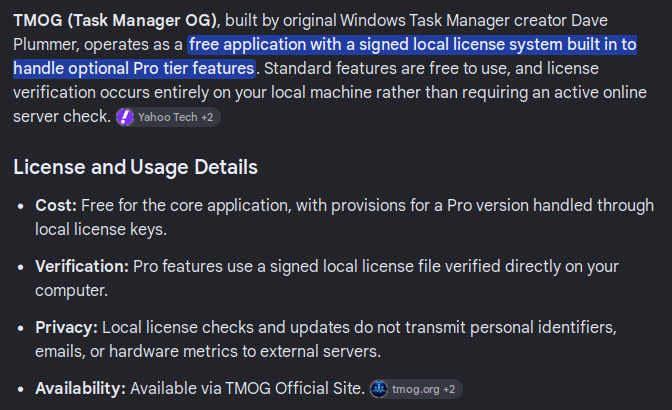Click the +2 count beside Yahoo Tech
The image size is (672, 410).
(207, 117)
